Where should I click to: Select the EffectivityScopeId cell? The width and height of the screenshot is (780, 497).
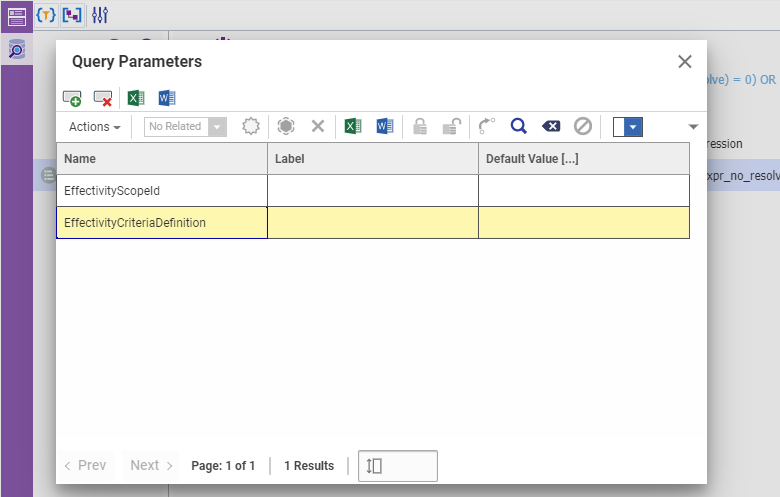tap(162, 191)
